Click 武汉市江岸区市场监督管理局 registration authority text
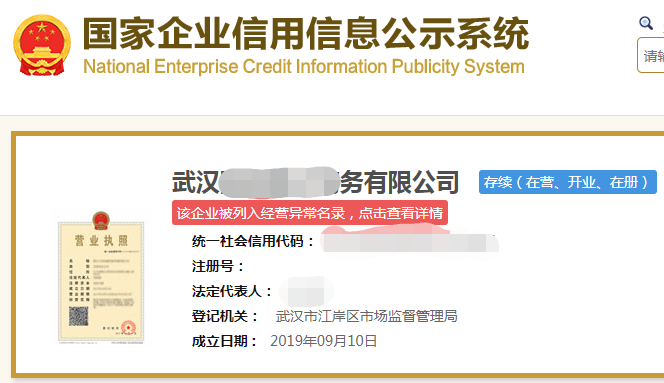The height and width of the screenshot is (383, 664). (x=366, y=316)
